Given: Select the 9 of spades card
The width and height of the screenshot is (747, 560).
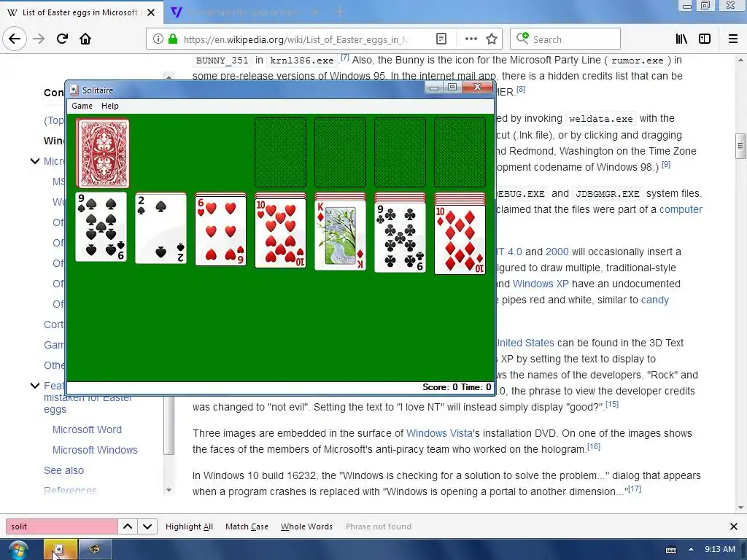Looking at the screenshot, I should (x=101, y=227).
